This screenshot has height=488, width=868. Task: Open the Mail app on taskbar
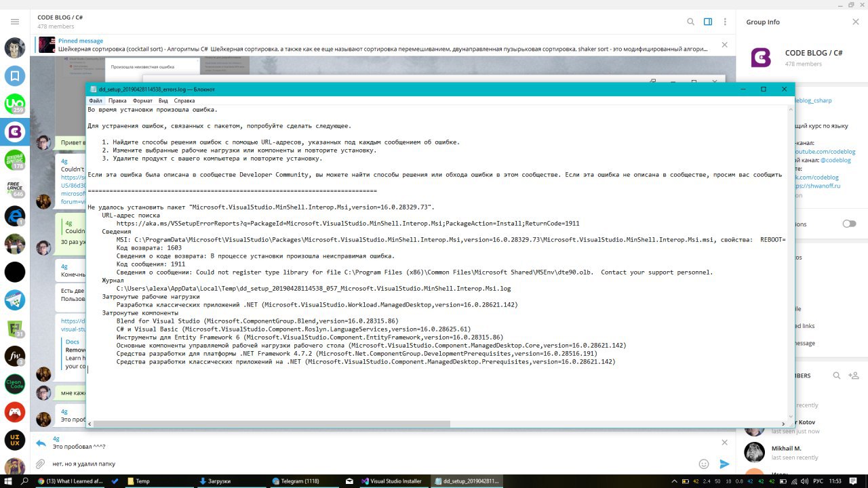point(349,481)
